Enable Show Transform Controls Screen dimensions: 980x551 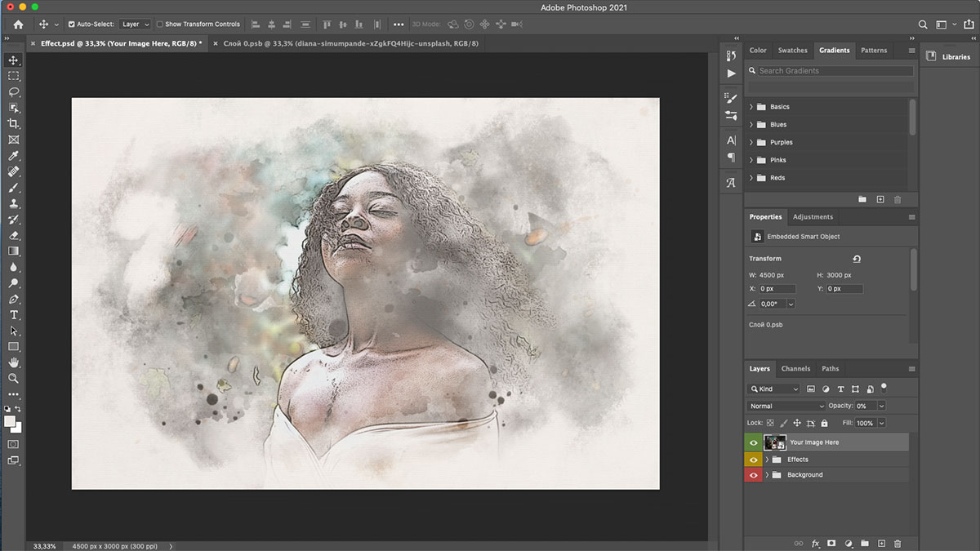pyautogui.click(x=160, y=24)
